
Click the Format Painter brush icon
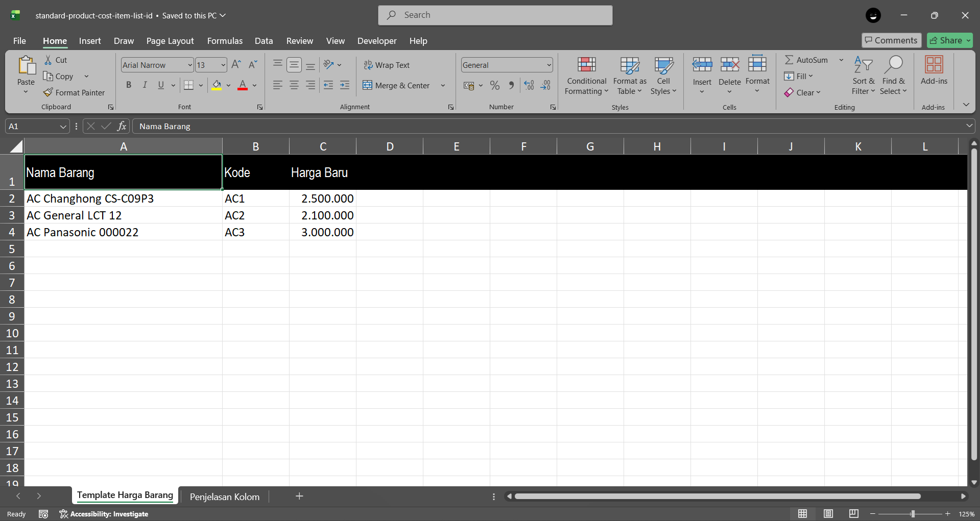coord(48,92)
